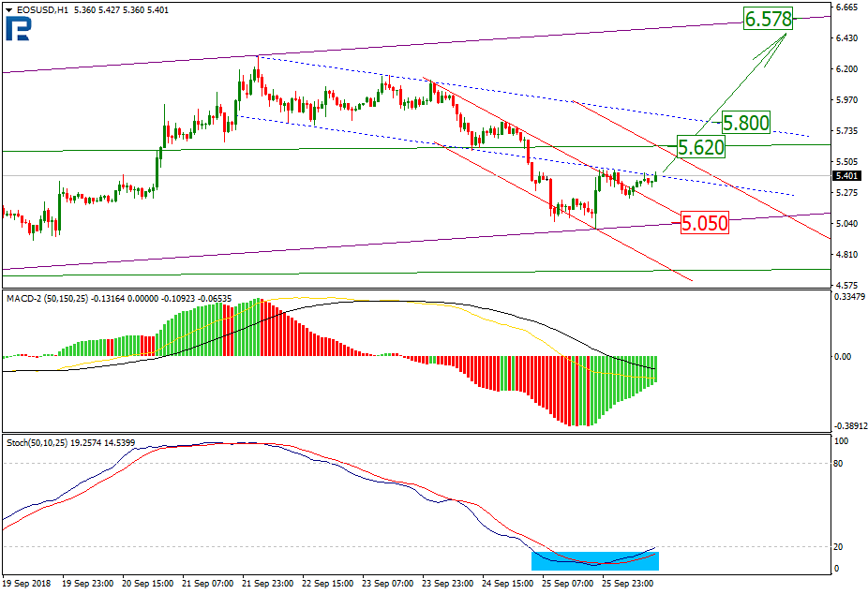Click the 25 Sep 07:00 time axis label
The width and height of the screenshot is (868, 594).
[x=567, y=584]
